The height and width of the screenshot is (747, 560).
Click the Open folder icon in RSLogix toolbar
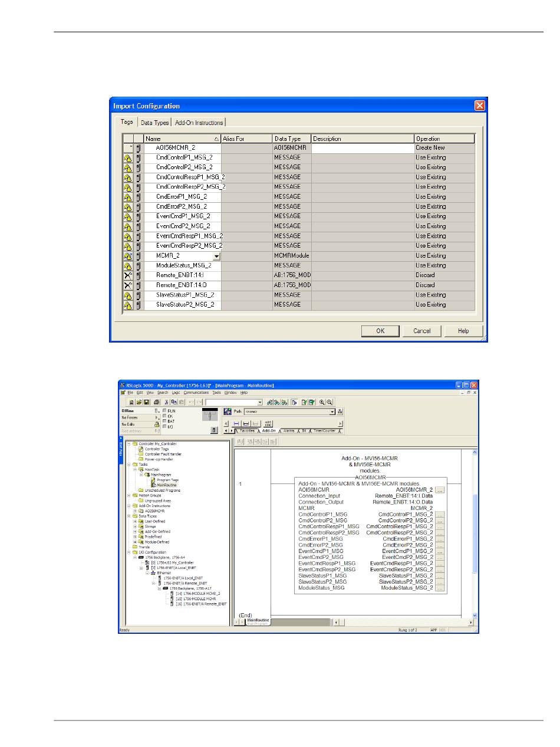tap(139, 402)
